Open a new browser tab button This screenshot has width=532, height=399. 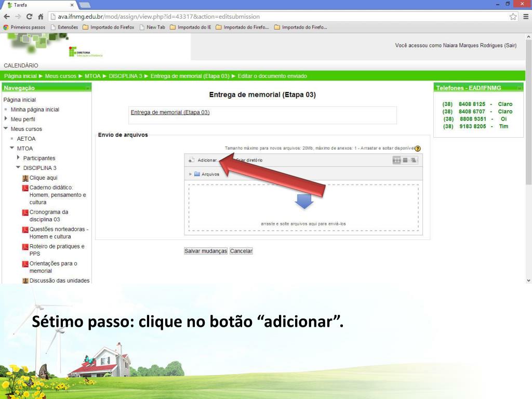point(85,5)
